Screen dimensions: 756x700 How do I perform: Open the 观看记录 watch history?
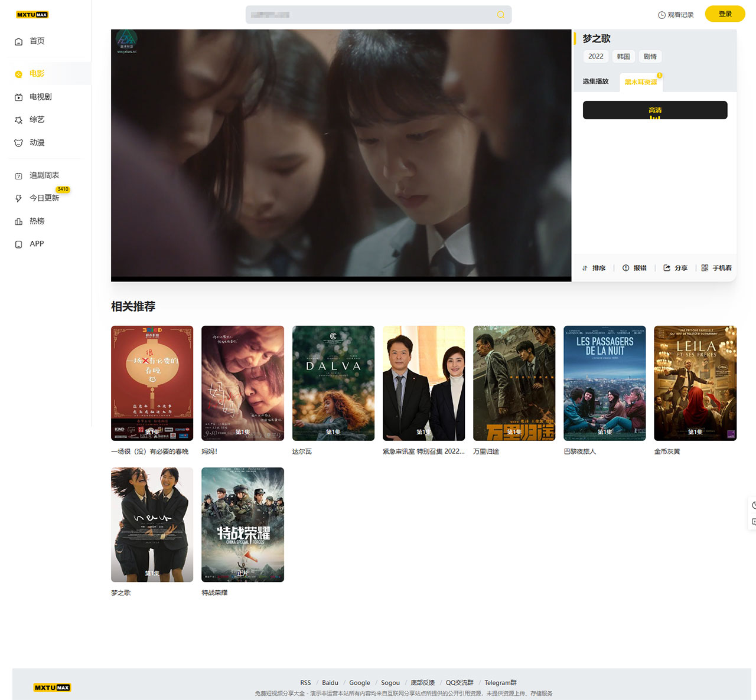(x=676, y=15)
